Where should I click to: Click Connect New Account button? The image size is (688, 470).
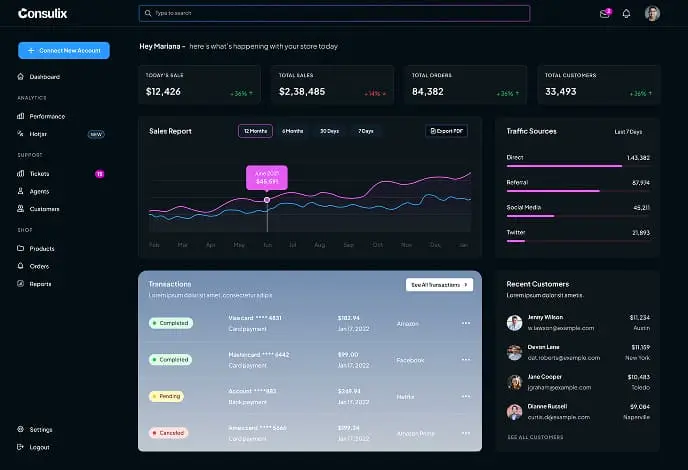[x=64, y=50]
